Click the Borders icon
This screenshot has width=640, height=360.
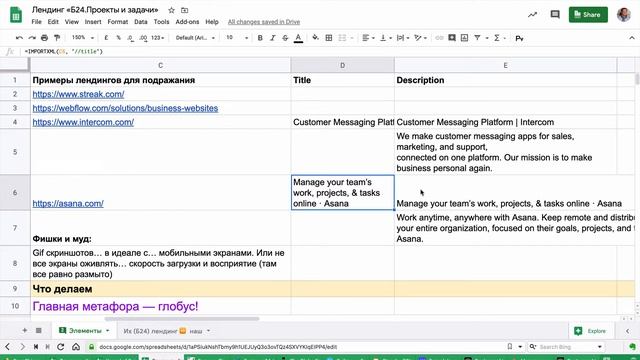[329, 38]
